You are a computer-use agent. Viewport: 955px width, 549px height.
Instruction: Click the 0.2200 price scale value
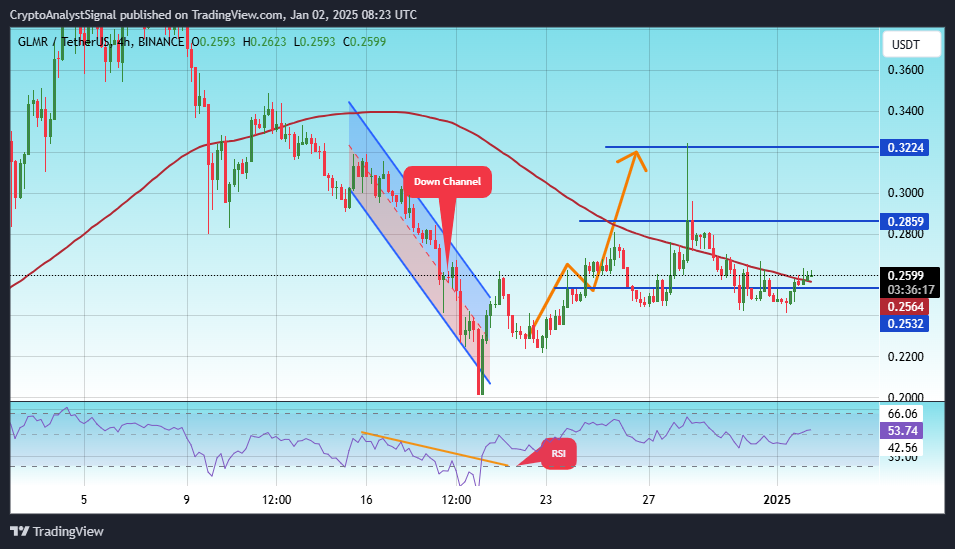(x=906, y=356)
